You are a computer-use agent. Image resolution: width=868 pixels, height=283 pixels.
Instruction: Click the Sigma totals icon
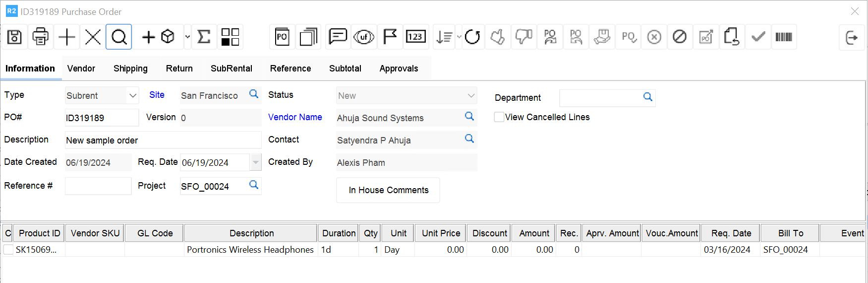pos(204,37)
